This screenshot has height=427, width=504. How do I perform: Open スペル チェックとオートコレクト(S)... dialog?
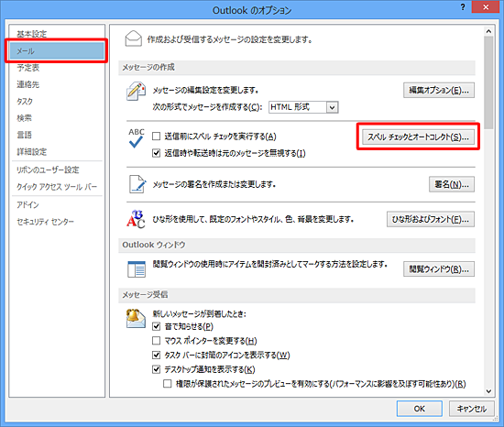tap(418, 137)
